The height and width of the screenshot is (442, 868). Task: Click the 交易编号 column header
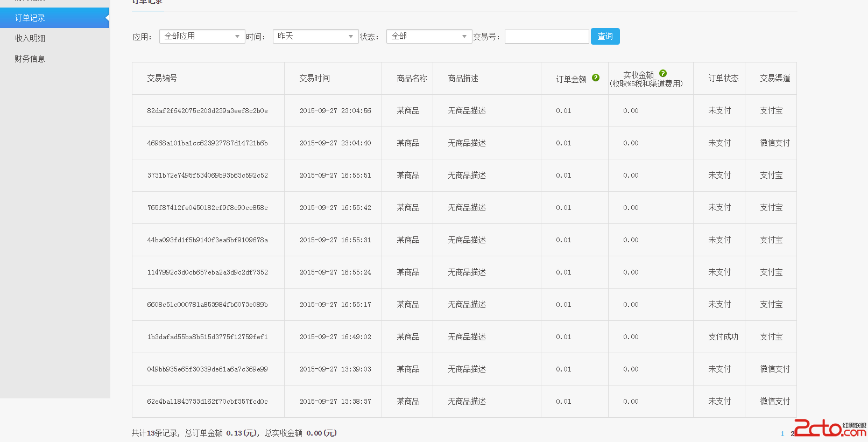(162, 79)
